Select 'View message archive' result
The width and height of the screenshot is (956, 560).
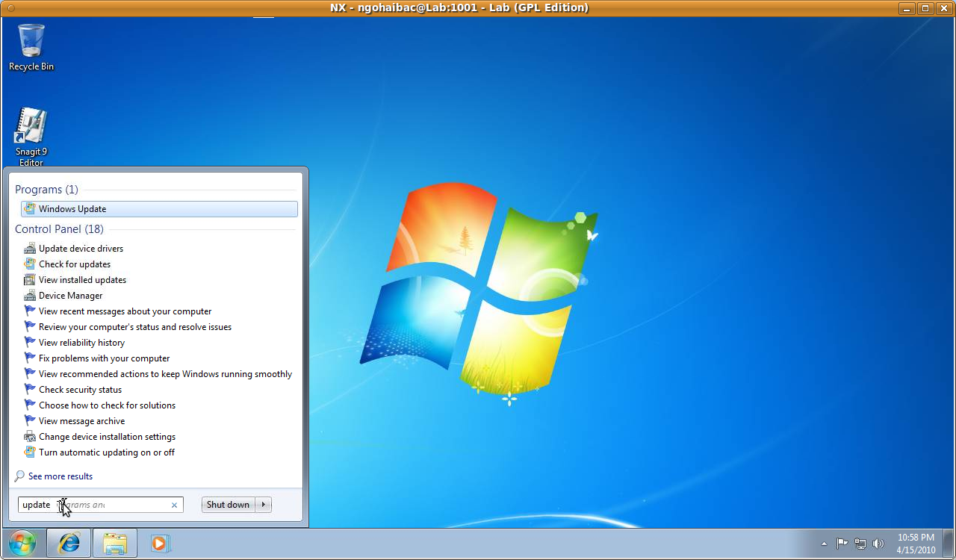(81, 421)
